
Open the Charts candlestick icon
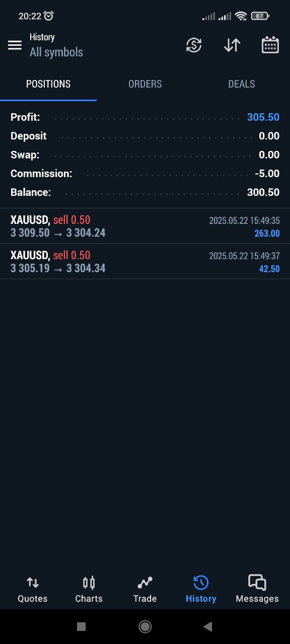[89, 583]
